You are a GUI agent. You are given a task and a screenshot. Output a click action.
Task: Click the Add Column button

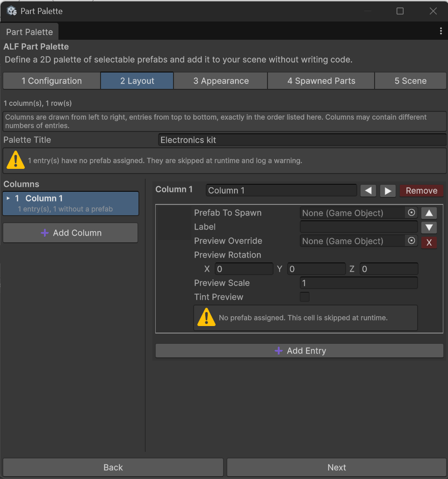click(x=71, y=233)
